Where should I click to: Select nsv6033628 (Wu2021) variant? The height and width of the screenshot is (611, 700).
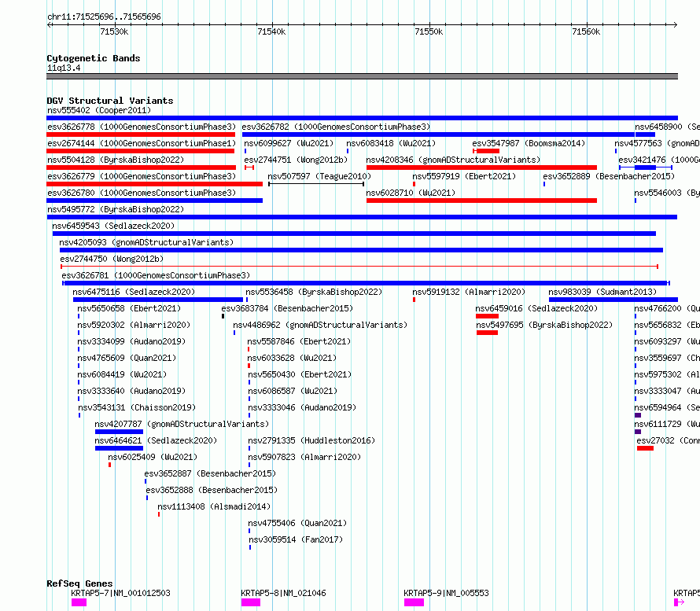click(x=292, y=358)
